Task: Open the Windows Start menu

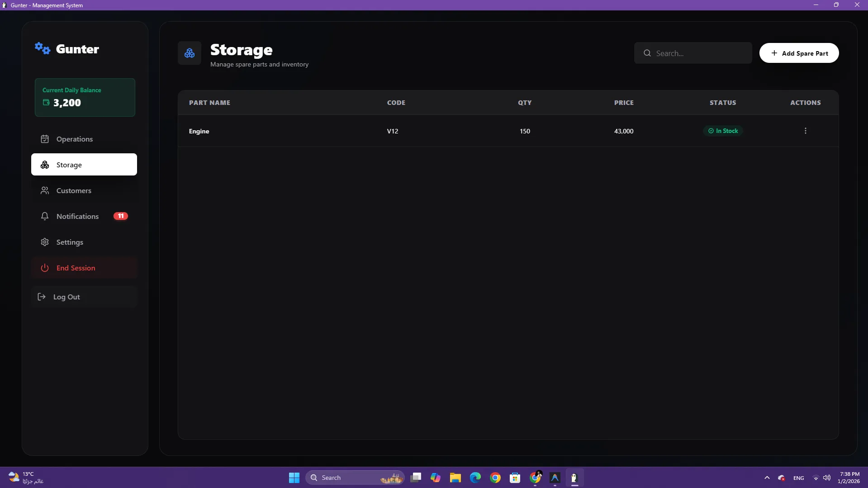Action: click(294, 478)
